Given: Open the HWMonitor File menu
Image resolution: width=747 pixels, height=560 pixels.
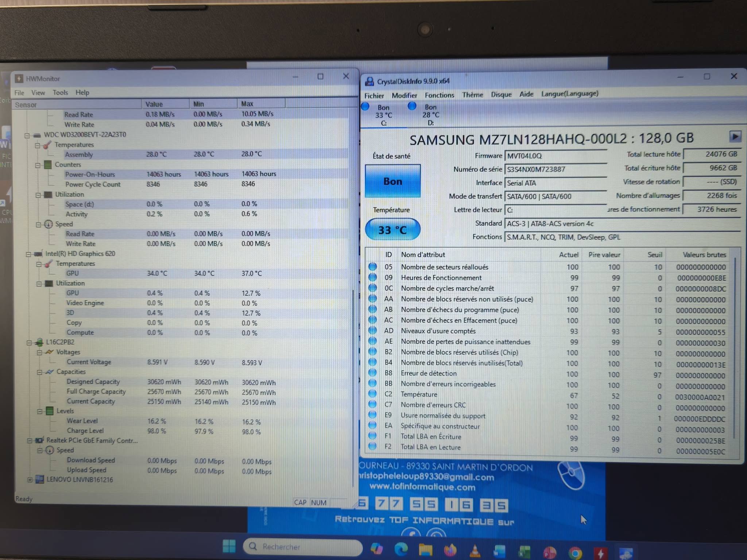Looking at the screenshot, I should [x=19, y=93].
